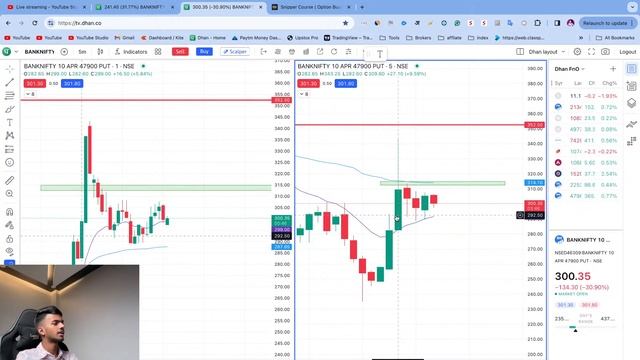Open the watchlist panel icon in right sidebar

tap(631, 69)
